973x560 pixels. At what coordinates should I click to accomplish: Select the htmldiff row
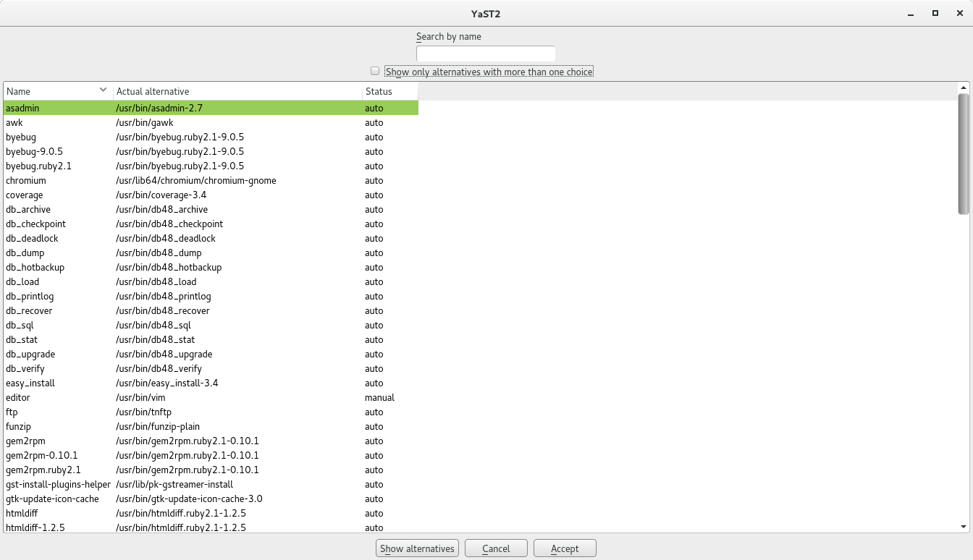pyautogui.click(x=211, y=513)
